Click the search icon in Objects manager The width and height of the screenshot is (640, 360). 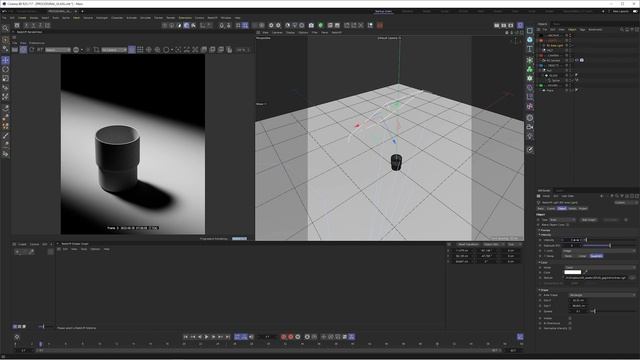[x=622, y=29]
